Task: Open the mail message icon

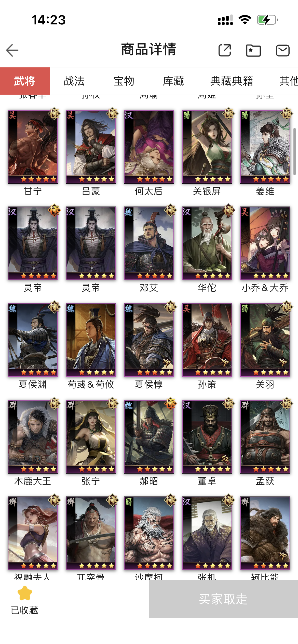Action: 283,50
